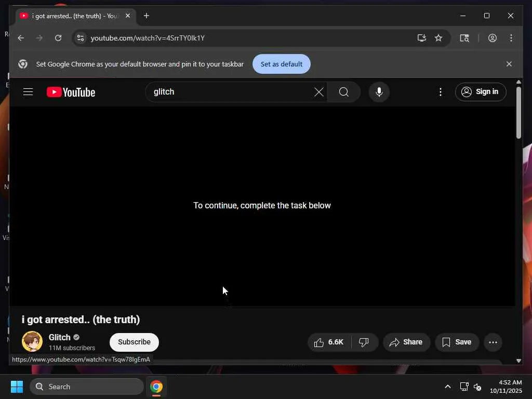This screenshot has height=399, width=532.
Task: Open the network status tray icon
Action: (x=464, y=387)
